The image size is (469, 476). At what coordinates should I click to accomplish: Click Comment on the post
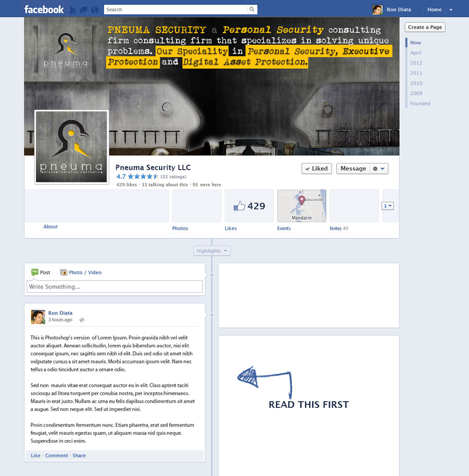(56, 455)
